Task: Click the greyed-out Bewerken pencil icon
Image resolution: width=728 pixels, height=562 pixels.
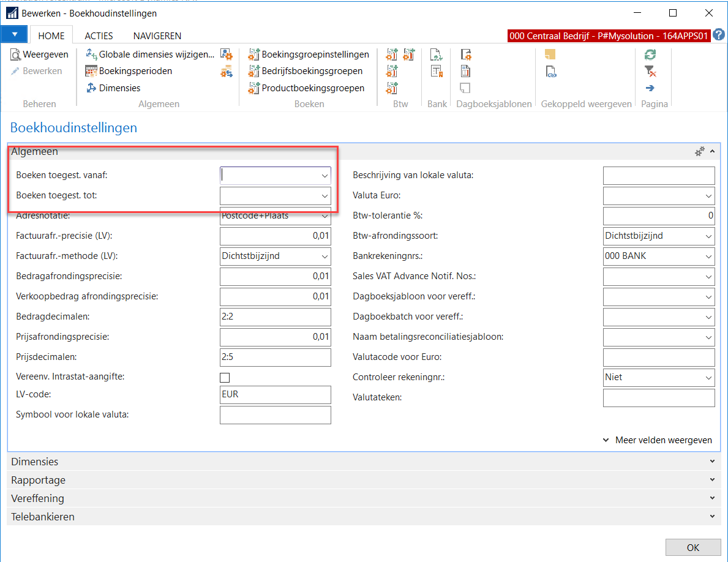Action: [x=15, y=71]
